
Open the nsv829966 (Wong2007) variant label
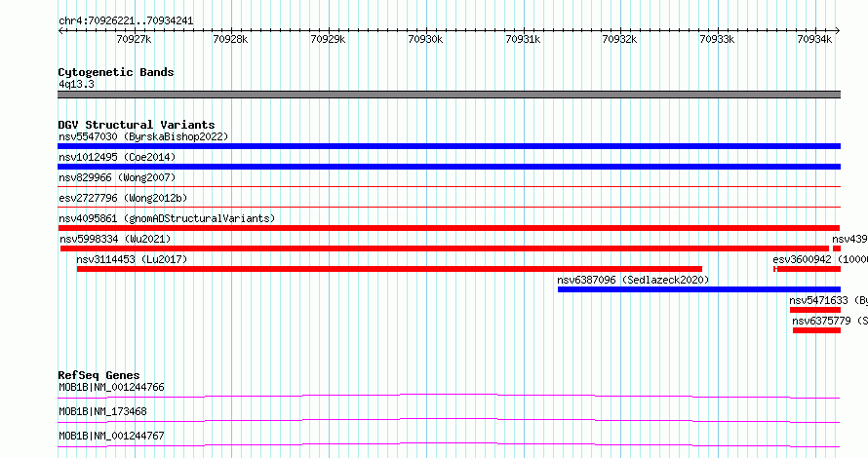tap(117, 177)
